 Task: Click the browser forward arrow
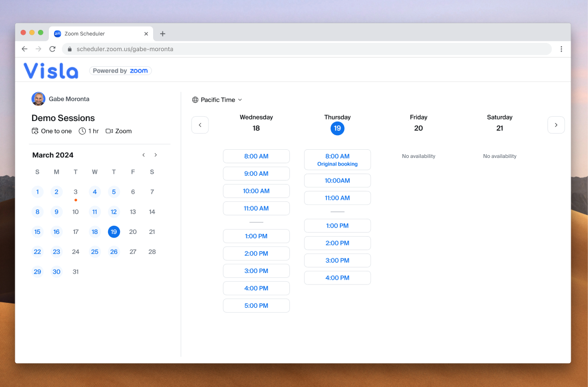[38, 49]
